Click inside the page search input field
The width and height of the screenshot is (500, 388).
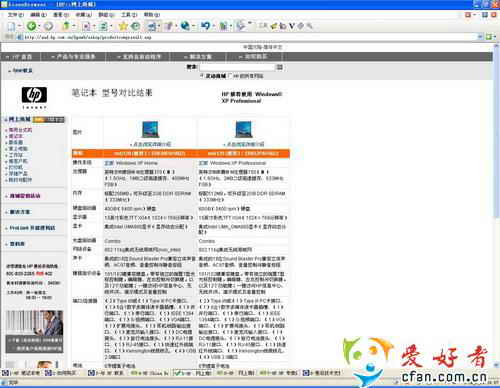237,67
